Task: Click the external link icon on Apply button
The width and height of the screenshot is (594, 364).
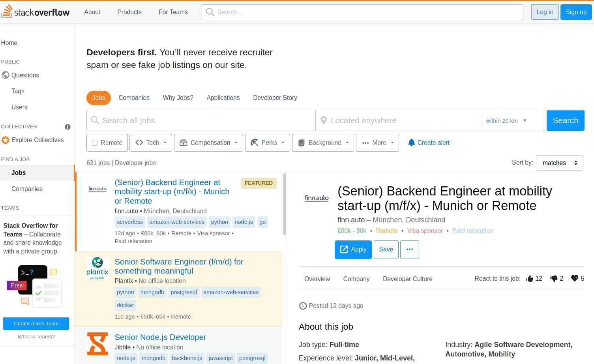Action: point(344,250)
